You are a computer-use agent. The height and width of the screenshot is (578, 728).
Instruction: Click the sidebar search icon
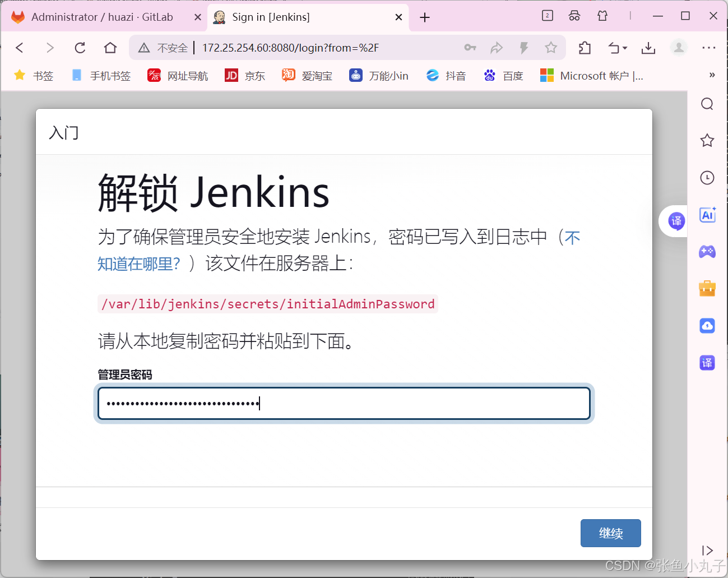(x=707, y=104)
